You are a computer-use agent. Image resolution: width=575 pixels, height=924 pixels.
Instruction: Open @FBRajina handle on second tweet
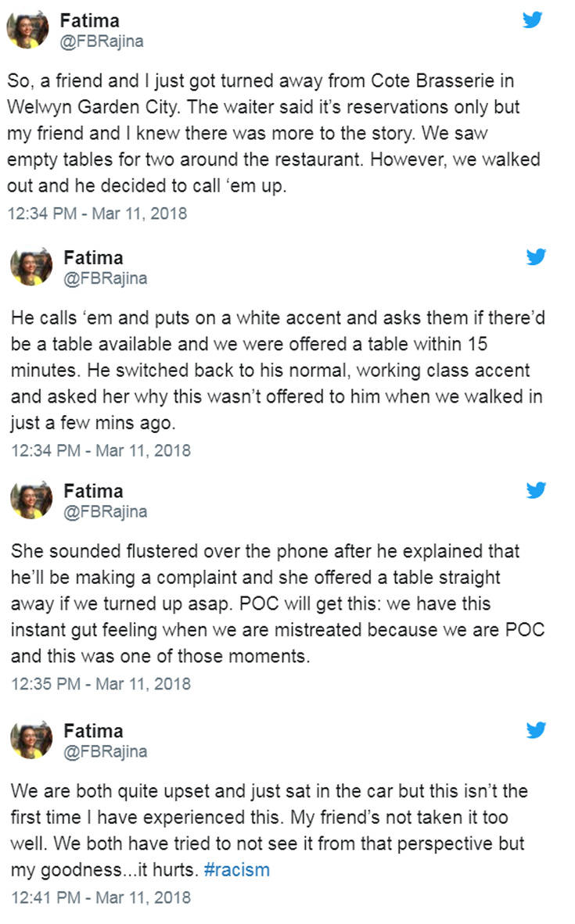[105, 278]
